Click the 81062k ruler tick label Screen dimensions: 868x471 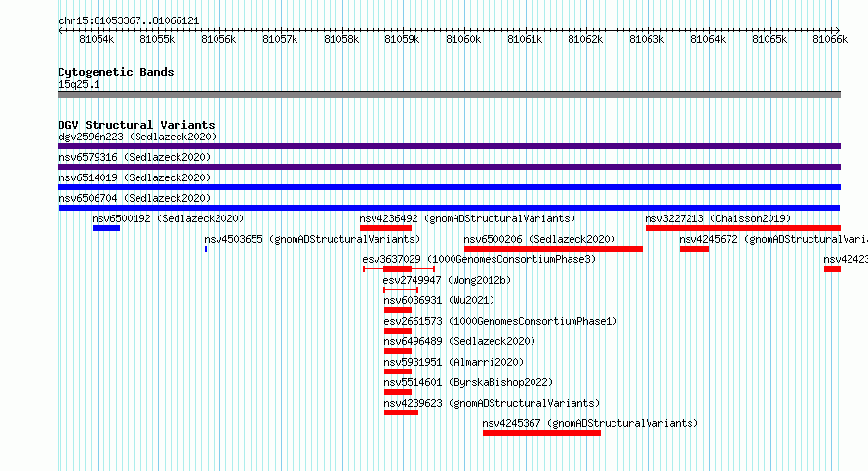pos(586,39)
